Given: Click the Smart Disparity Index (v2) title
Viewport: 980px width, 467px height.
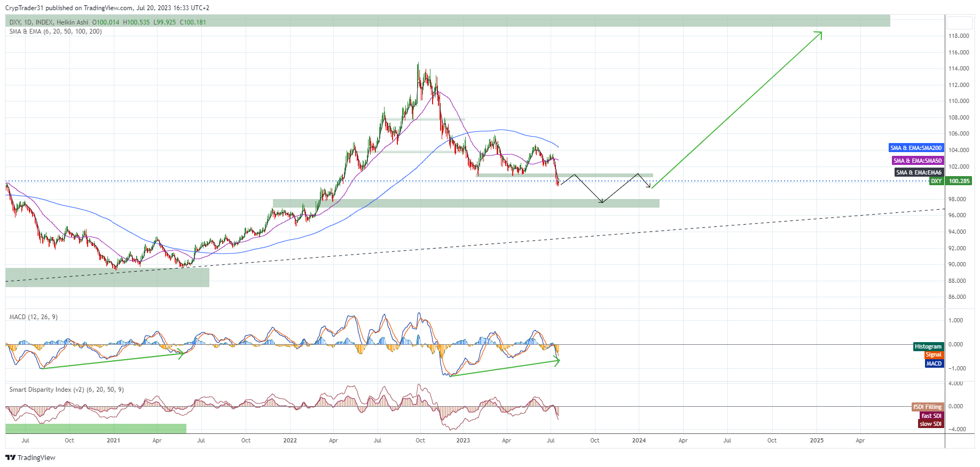Looking at the screenshot, I should pos(67,390).
